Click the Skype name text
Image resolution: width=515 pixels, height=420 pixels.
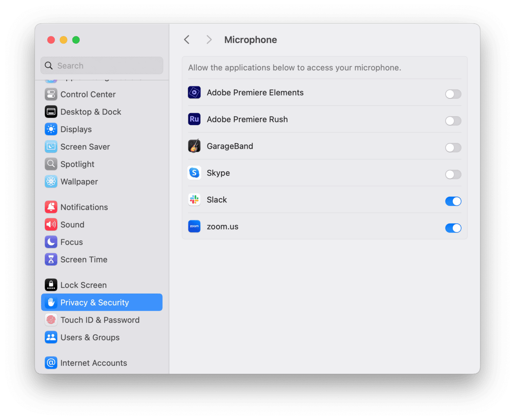coord(218,172)
